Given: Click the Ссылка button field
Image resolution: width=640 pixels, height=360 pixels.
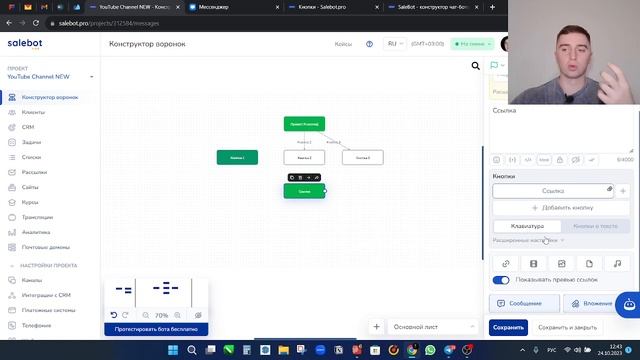Looking at the screenshot, I should pyautogui.click(x=553, y=191).
